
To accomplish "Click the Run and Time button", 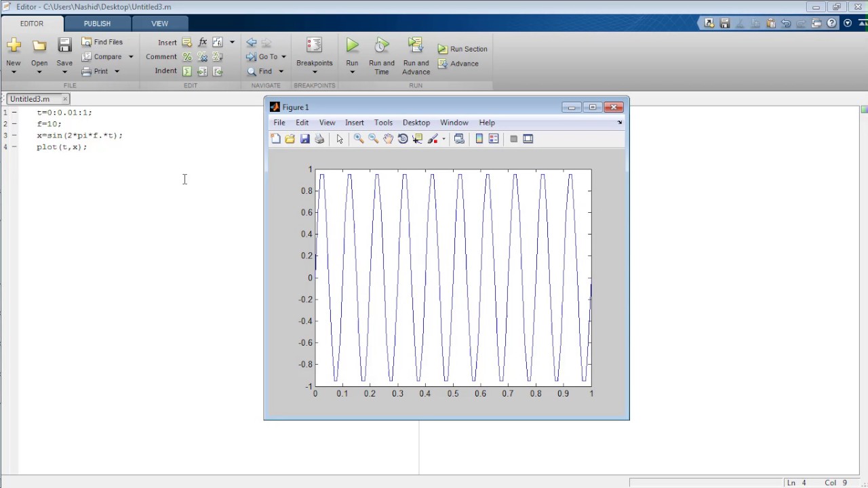I will point(382,56).
